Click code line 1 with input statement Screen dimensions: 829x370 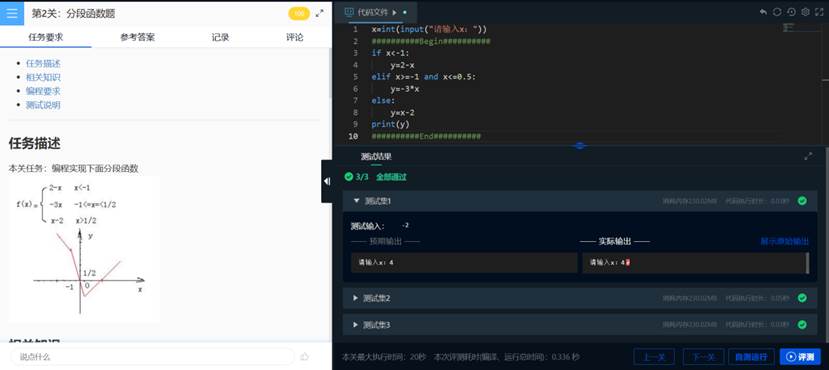(x=429, y=29)
